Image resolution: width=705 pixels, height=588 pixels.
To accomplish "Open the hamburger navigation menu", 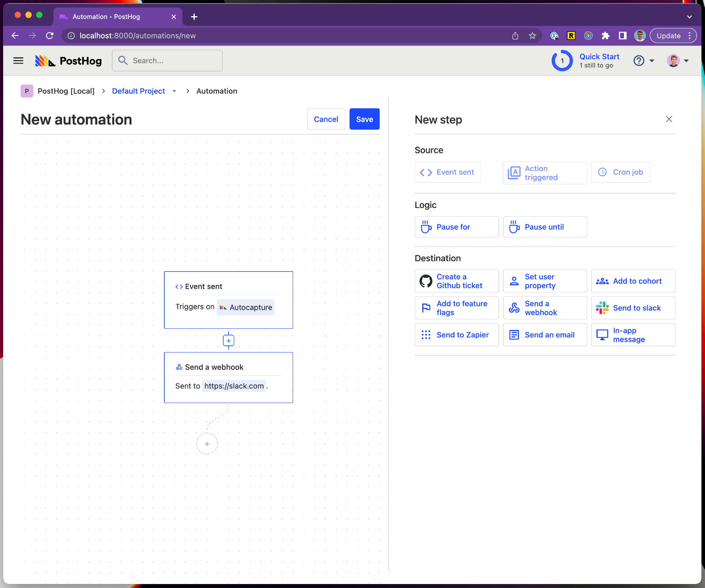I will click(18, 60).
